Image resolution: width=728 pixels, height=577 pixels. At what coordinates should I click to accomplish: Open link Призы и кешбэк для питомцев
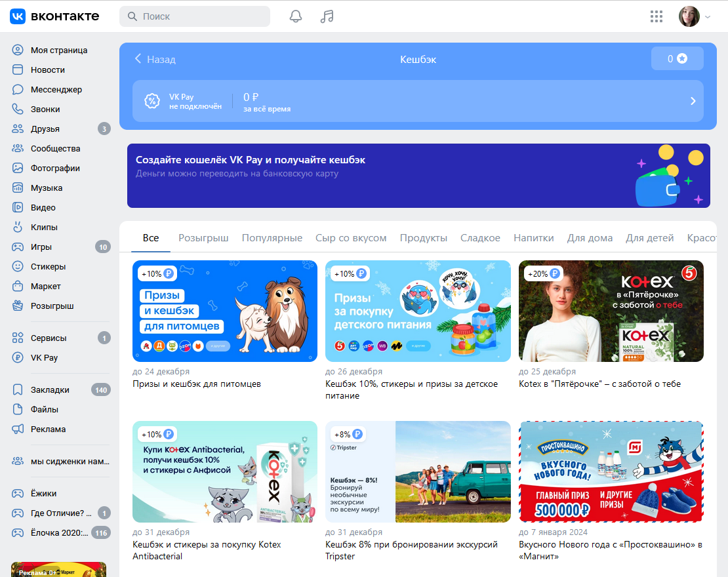[196, 384]
